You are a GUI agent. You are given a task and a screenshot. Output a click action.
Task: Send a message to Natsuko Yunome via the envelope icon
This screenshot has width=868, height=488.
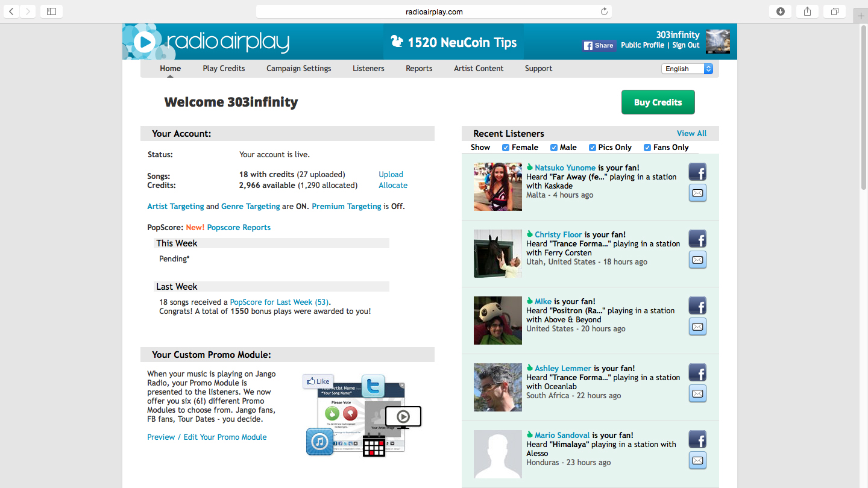(x=697, y=193)
